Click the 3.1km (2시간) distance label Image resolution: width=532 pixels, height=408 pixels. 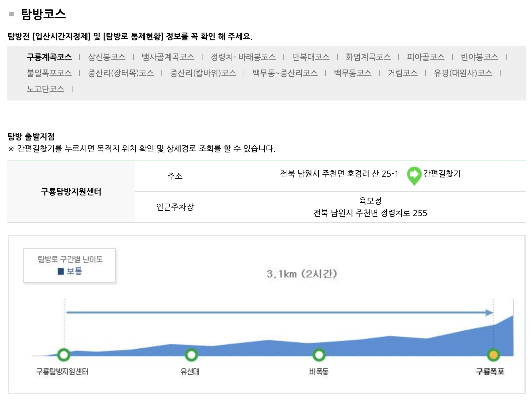(302, 274)
